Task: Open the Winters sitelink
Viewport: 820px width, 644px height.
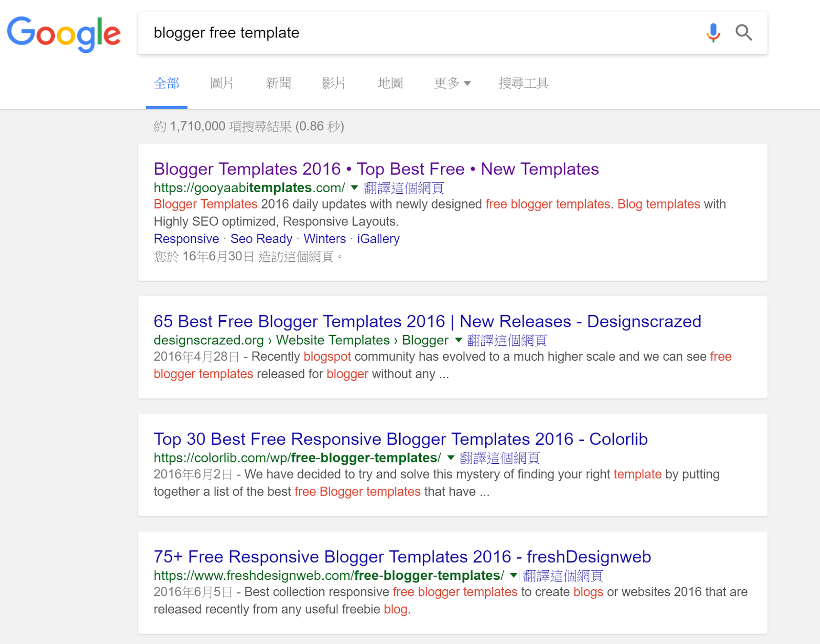Action: coord(325,239)
